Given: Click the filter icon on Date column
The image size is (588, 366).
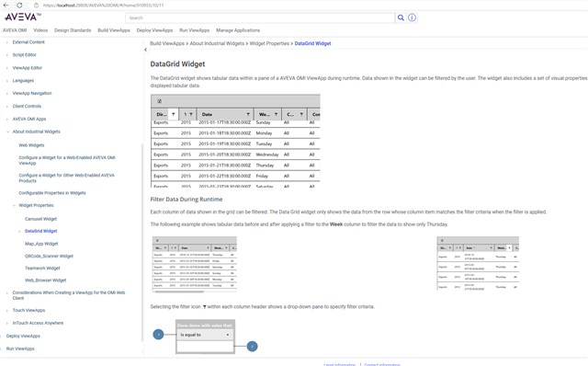Looking at the screenshot, I should coord(248,114).
